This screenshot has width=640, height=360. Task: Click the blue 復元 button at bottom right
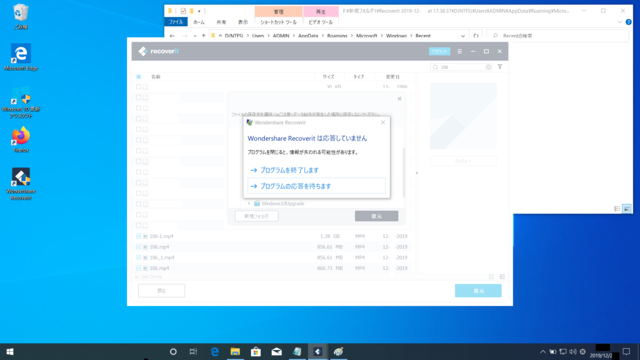point(478,291)
